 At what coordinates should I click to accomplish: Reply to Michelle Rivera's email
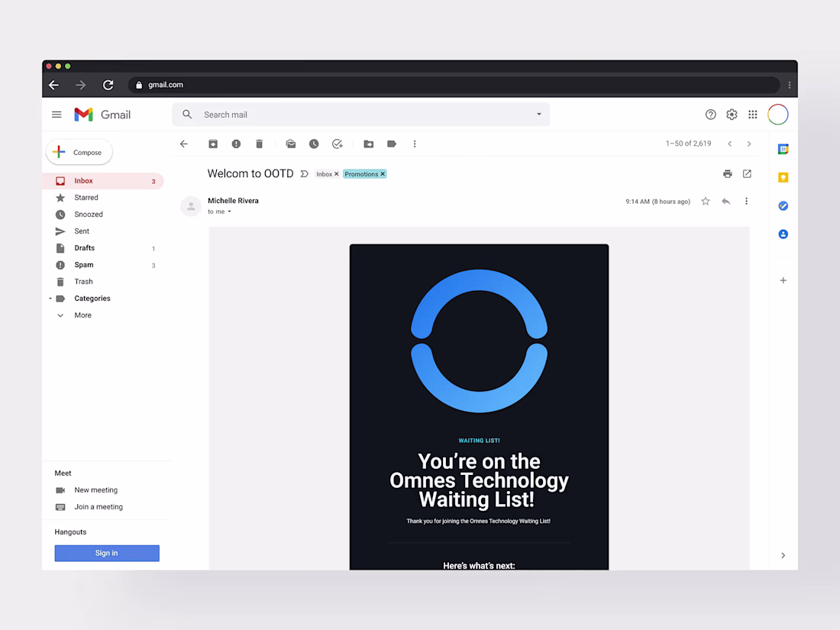[x=726, y=202]
